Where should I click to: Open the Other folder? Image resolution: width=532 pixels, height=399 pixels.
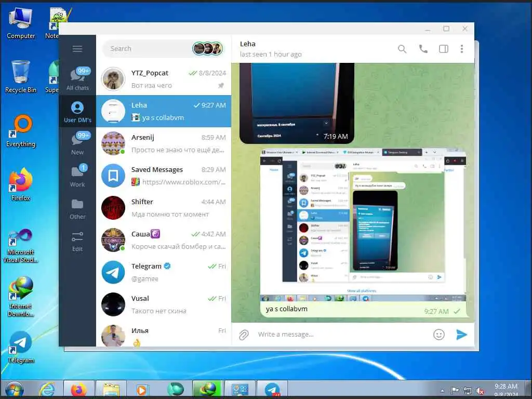click(77, 209)
